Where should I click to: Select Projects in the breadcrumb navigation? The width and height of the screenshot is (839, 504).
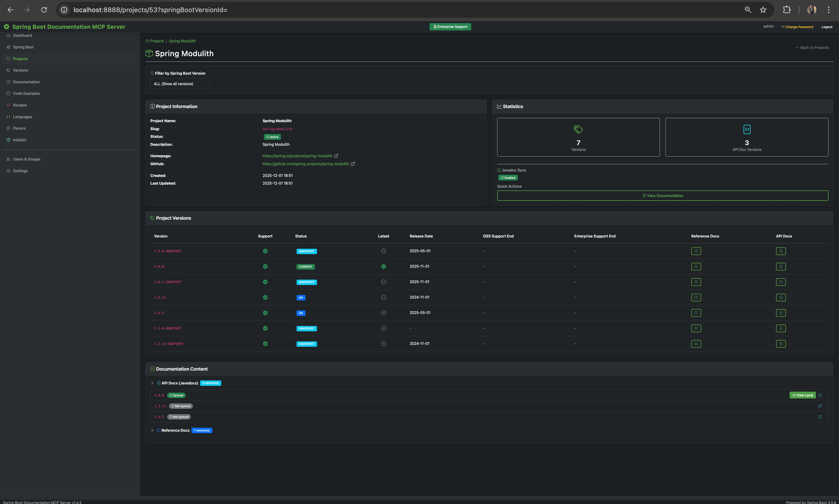click(x=157, y=41)
